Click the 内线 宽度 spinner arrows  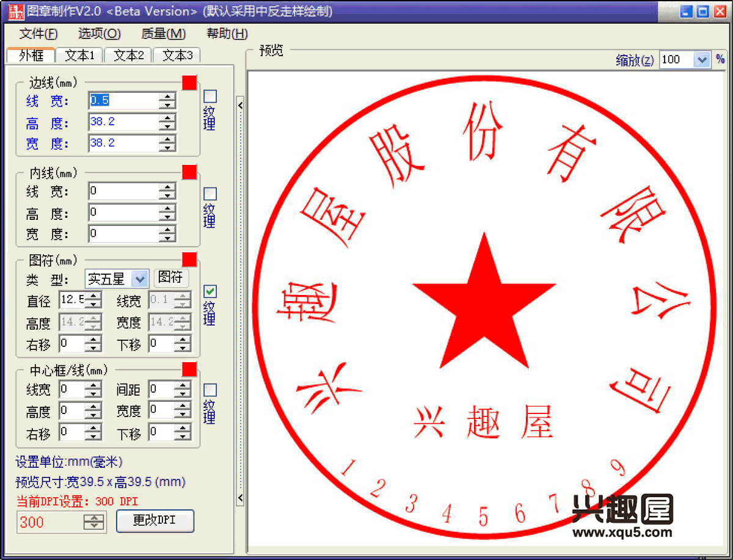point(167,234)
